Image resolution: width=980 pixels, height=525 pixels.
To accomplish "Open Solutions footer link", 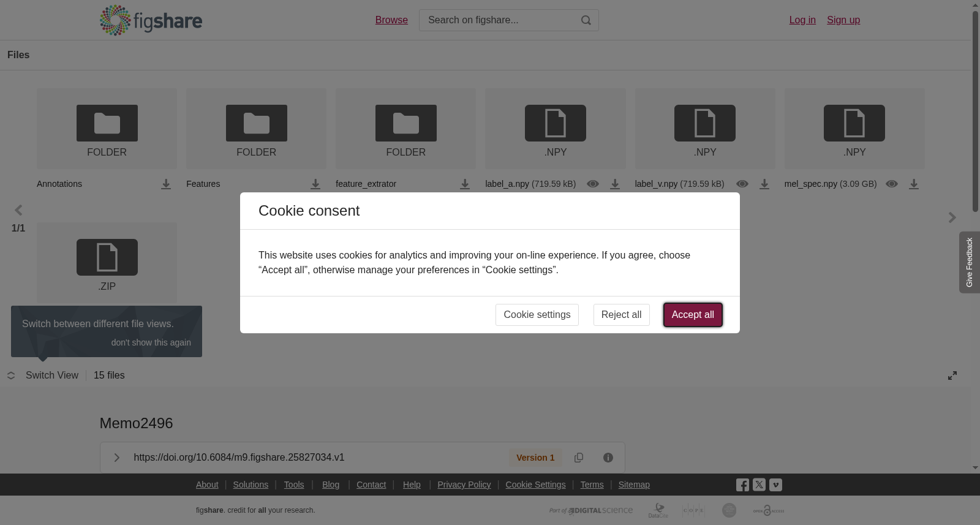I will [251, 485].
